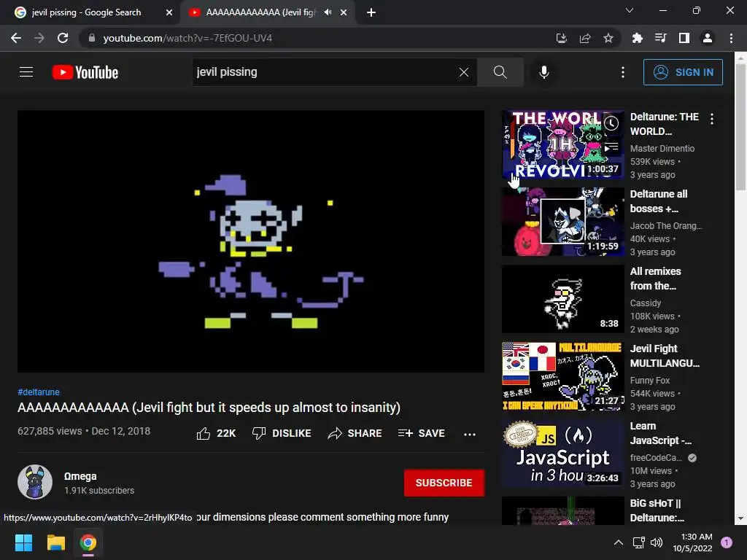Screen dimensions: 747x560
Task: Open the Ωmega channel avatar
Action: [x=35, y=482]
